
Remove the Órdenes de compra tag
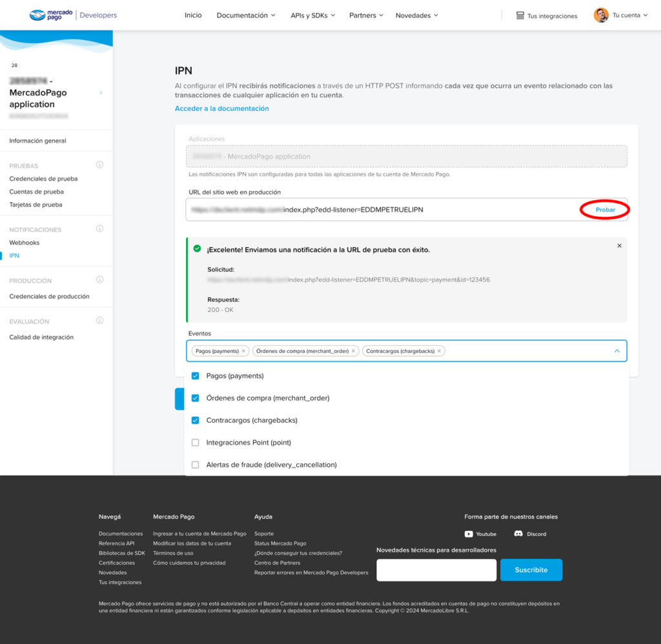[x=353, y=351]
